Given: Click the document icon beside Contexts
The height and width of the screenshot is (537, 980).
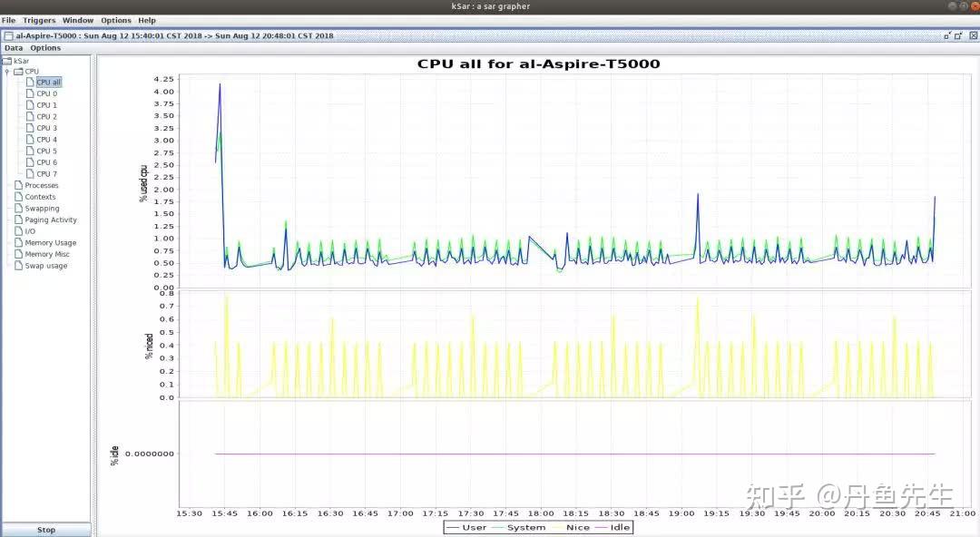Looking at the screenshot, I should [x=19, y=197].
